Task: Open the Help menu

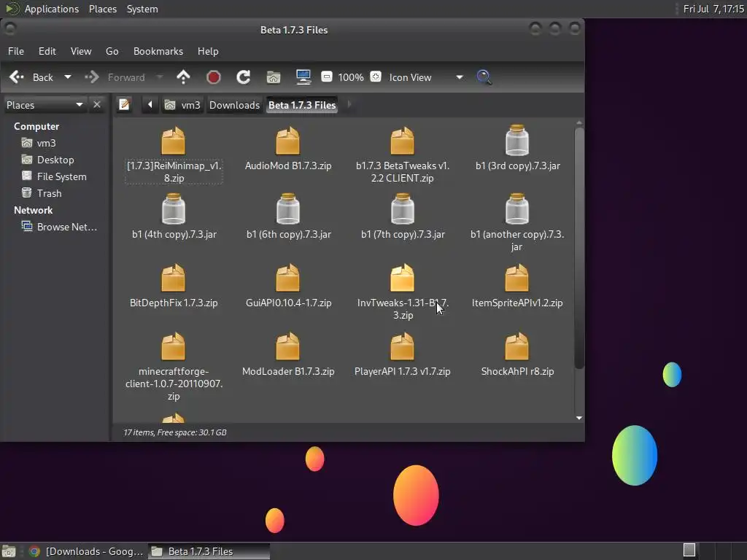Action: click(x=208, y=51)
